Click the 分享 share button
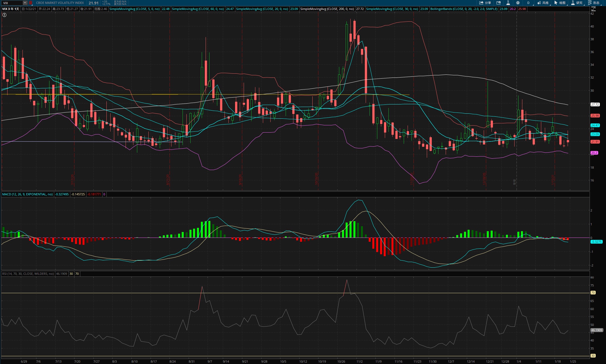Screen dimensions: 606x364 485,3
